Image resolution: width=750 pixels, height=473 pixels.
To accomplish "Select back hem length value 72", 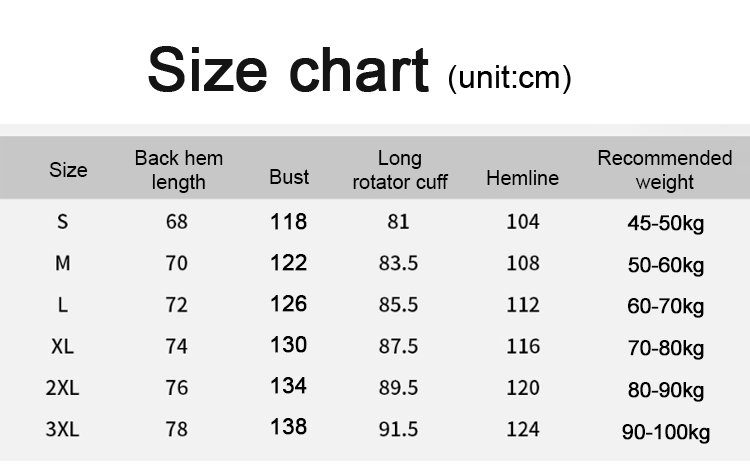I will click(x=177, y=305).
